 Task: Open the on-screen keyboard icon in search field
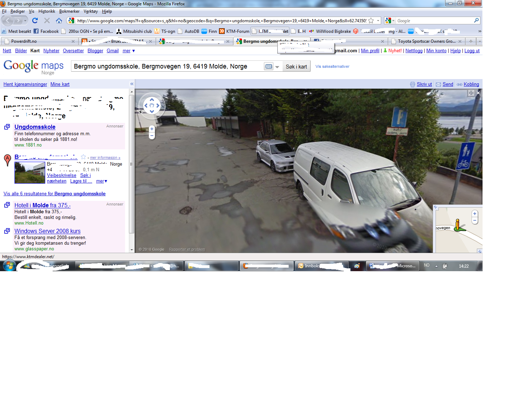click(x=268, y=66)
